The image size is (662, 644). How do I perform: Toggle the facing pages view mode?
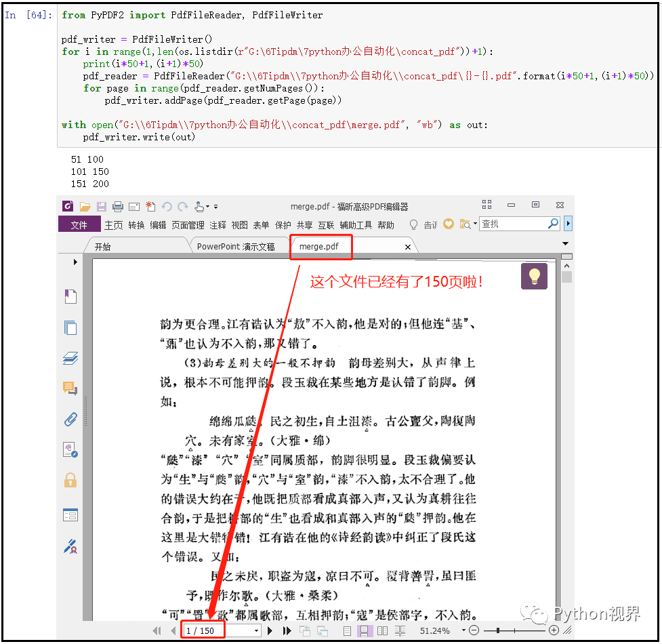[x=381, y=630]
